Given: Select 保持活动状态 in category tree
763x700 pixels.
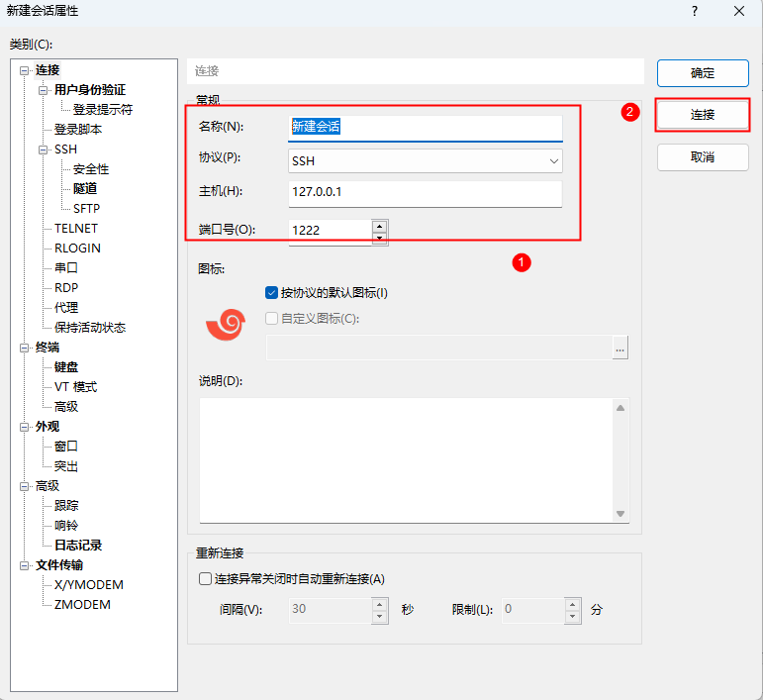Looking at the screenshot, I should [x=90, y=327].
